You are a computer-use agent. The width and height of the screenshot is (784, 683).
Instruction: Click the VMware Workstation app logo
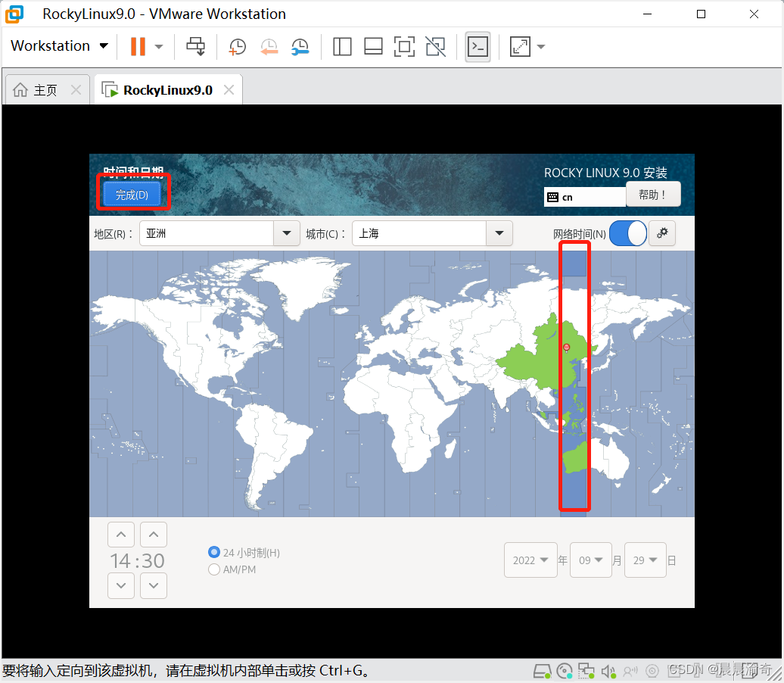coord(14,14)
